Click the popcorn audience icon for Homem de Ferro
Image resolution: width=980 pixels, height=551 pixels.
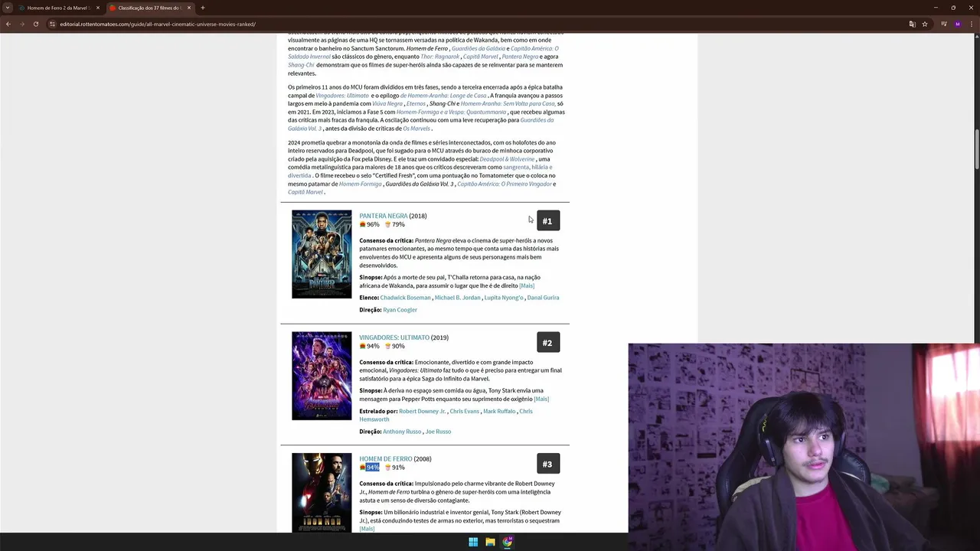388,467
